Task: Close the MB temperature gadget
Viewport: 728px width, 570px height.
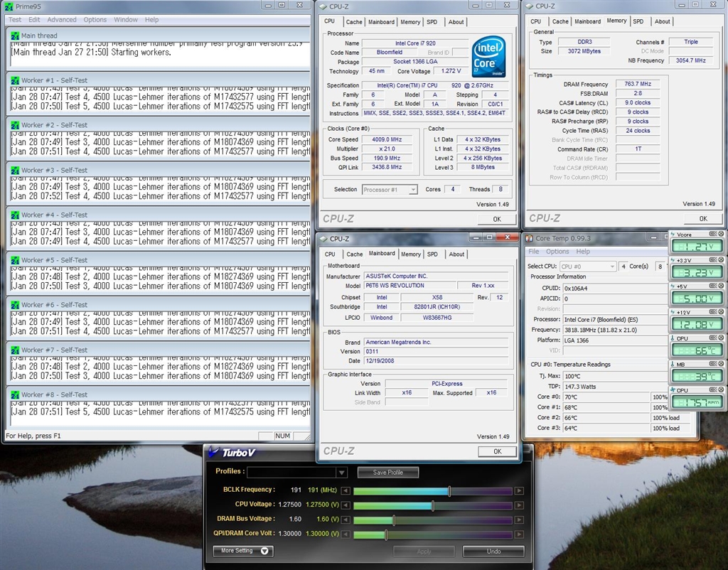Action: point(721,364)
